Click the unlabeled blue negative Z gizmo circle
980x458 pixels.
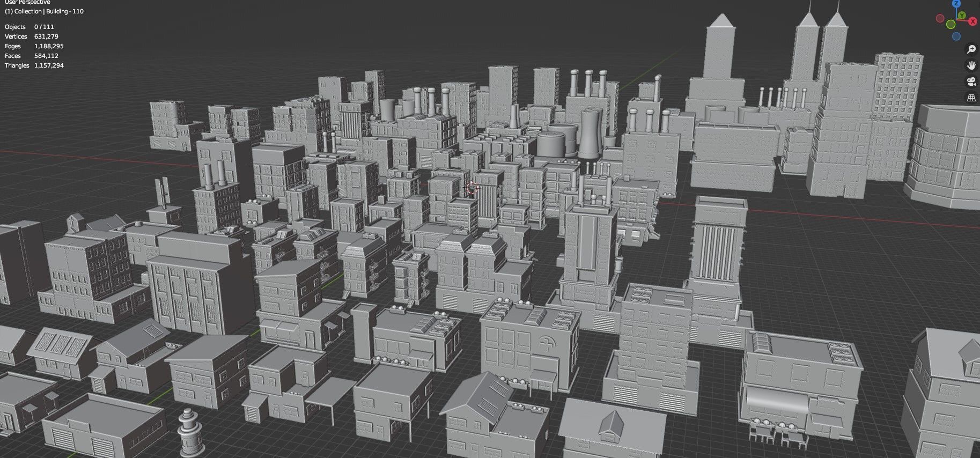[956, 36]
